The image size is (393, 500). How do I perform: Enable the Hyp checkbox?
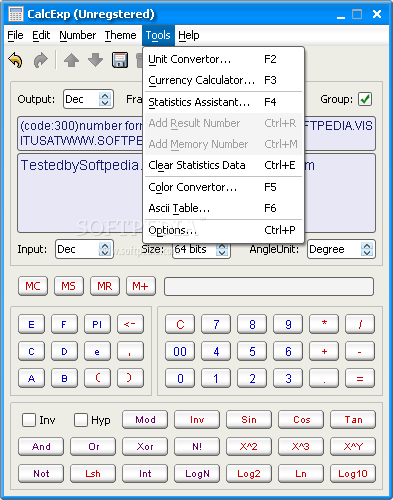click(81, 420)
